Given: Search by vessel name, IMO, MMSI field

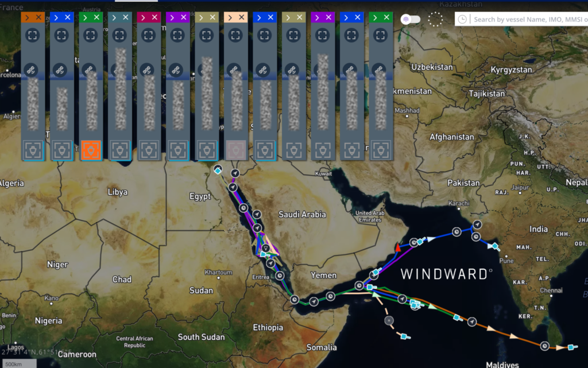Looking at the screenshot, I should click(529, 19).
